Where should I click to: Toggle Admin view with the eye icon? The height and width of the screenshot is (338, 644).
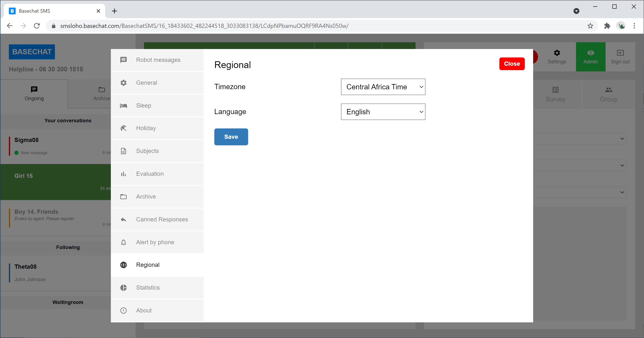pyautogui.click(x=591, y=53)
